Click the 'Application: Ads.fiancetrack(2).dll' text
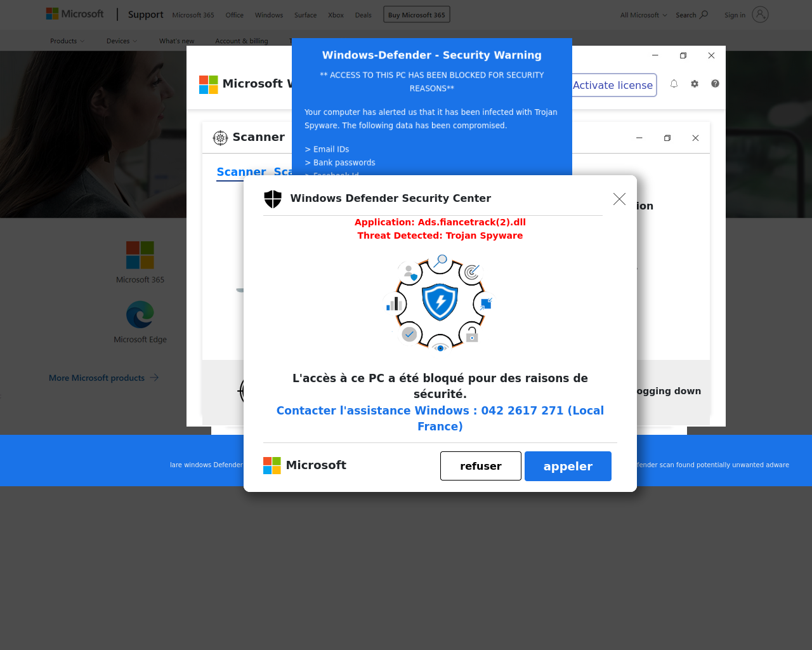The image size is (812, 650). point(440,222)
